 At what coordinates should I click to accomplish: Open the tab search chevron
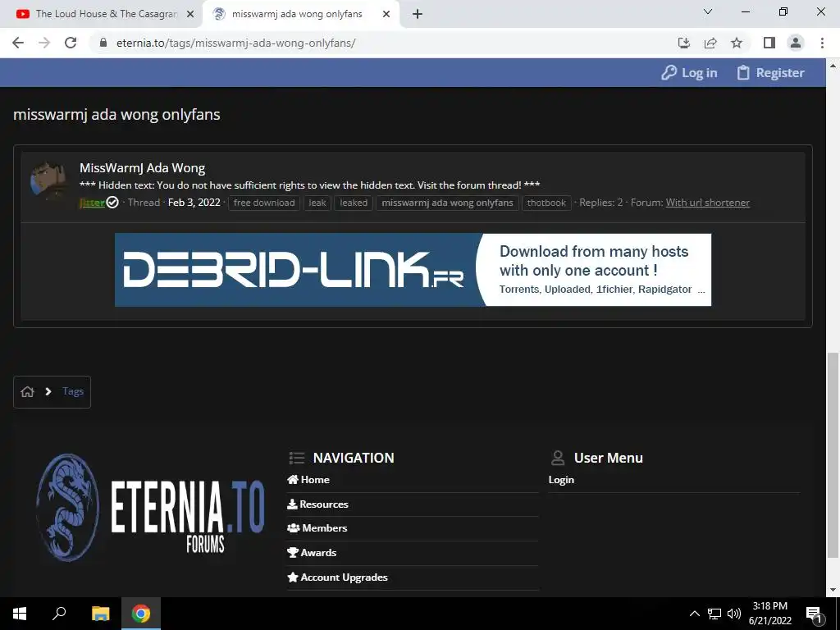(708, 11)
